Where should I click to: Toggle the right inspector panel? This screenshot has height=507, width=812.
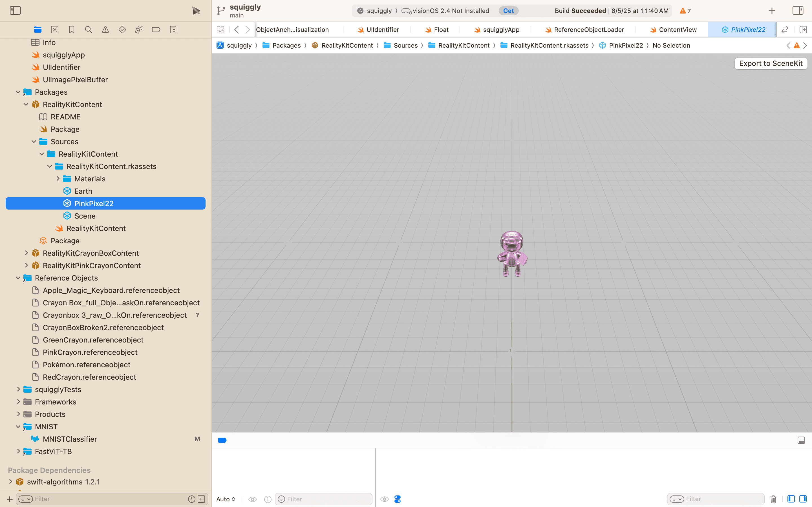(798, 10)
